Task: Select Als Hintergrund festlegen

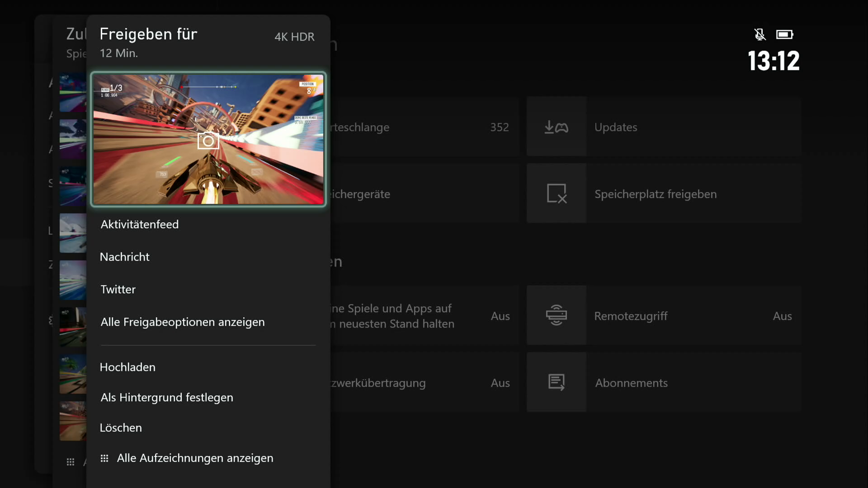Action: 167,398
